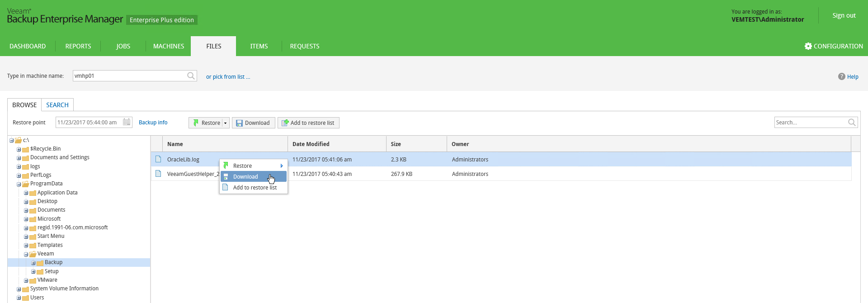Expand the PerfLogs tree node
868x303 pixels.
(19, 175)
